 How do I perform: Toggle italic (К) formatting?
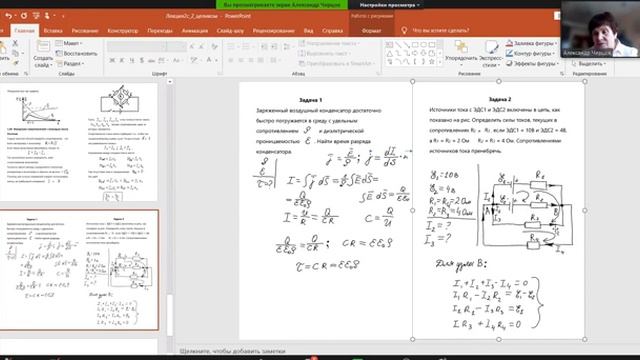pyautogui.click(x=122, y=60)
